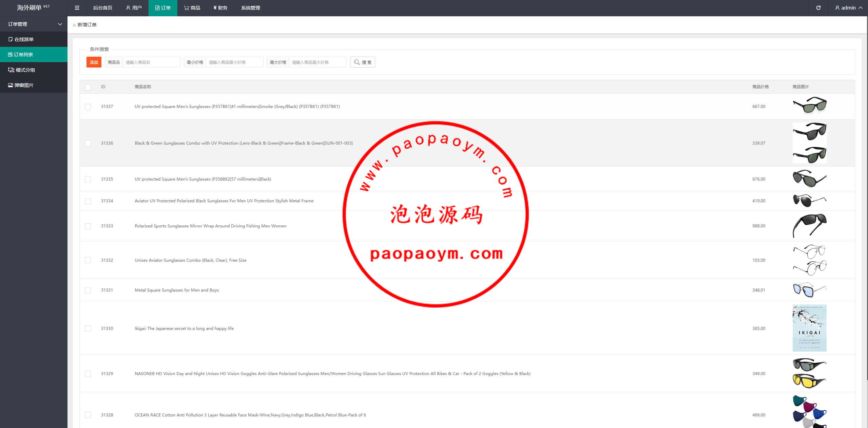Check the row 31331 checkbox
868x428 pixels.
click(x=88, y=291)
